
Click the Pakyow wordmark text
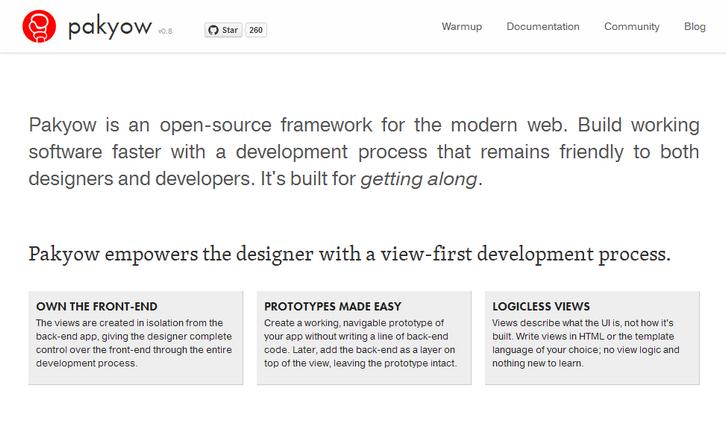[109, 27]
